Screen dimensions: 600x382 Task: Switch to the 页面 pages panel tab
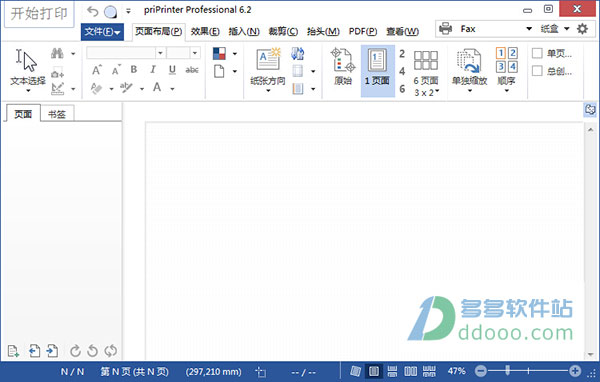click(x=23, y=114)
